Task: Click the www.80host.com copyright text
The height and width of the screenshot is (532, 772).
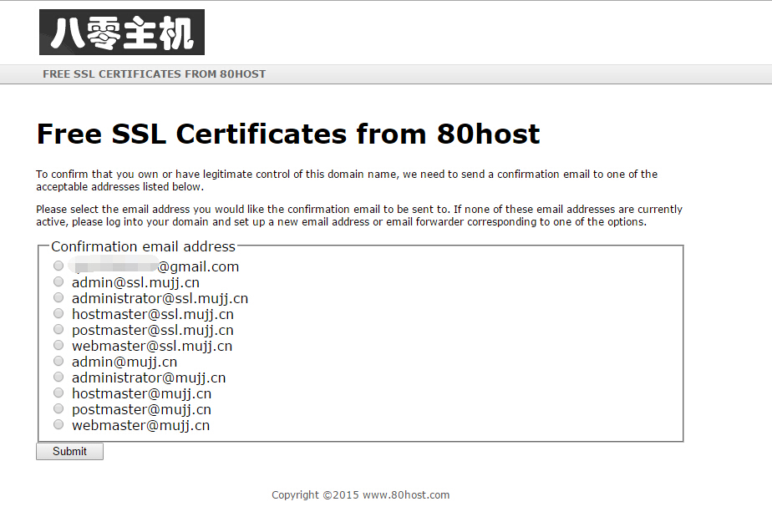Action: pos(406,495)
